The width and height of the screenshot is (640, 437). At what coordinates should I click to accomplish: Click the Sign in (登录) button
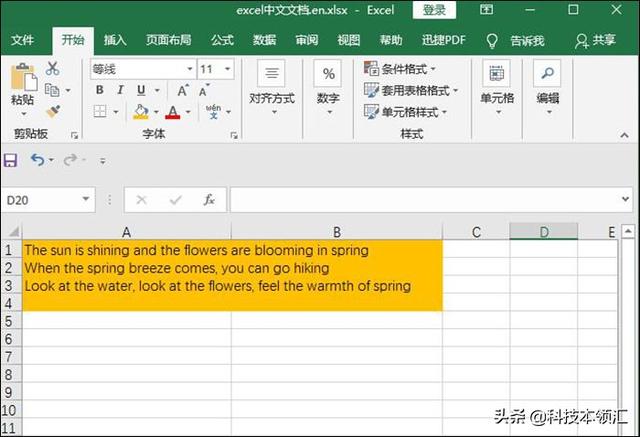point(434,10)
